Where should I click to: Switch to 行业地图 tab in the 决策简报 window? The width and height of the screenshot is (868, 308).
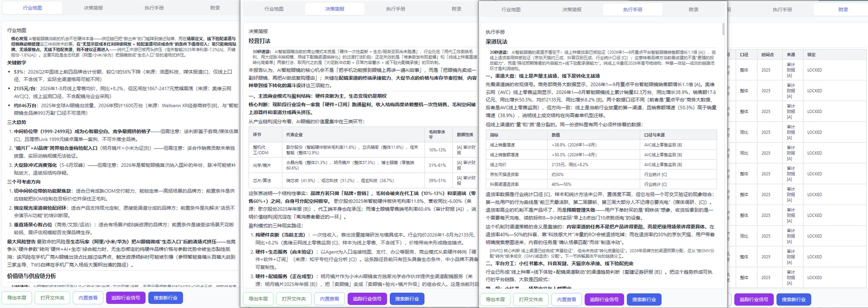pyautogui.click(x=274, y=9)
